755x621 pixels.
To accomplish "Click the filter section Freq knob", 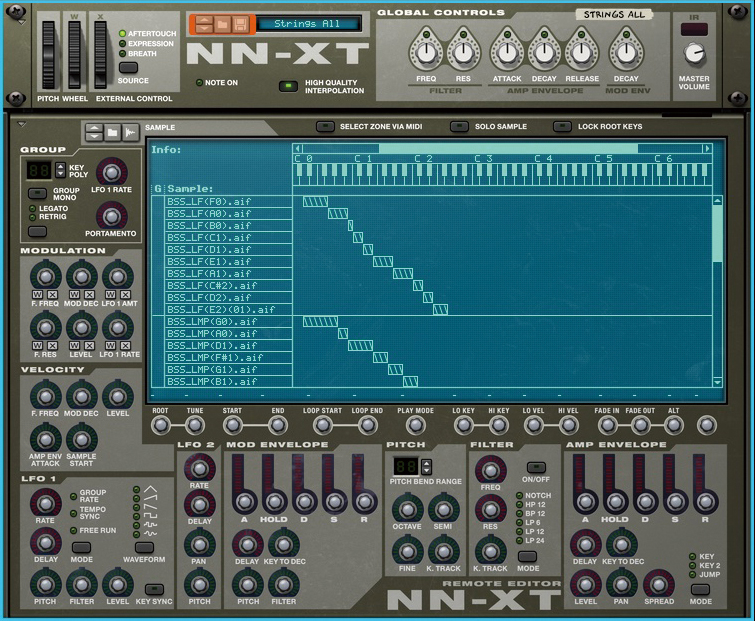I will 490,470.
